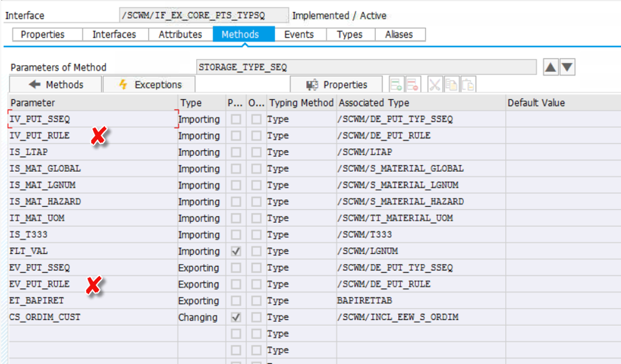Click the Changing type cell of CS_ORDIM_CUST
The height and width of the screenshot is (364, 621).
click(202, 318)
